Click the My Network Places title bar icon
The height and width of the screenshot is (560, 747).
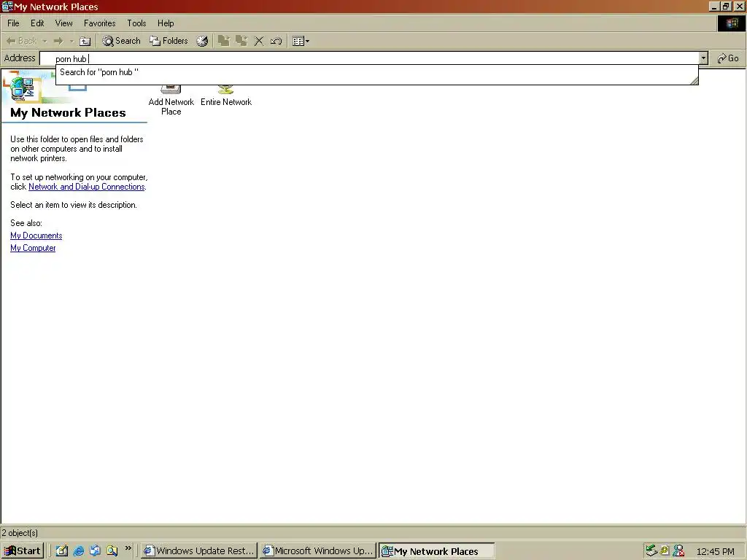tap(7, 7)
